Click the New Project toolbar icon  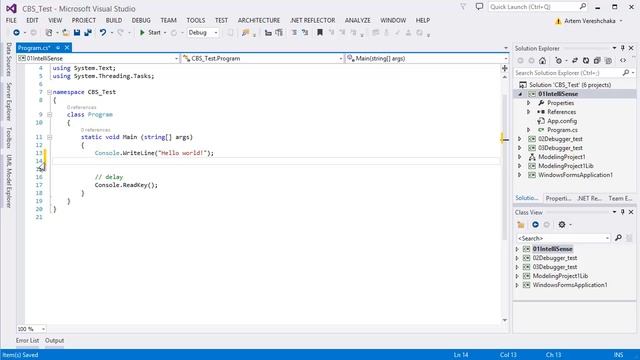tap(49, 33)
